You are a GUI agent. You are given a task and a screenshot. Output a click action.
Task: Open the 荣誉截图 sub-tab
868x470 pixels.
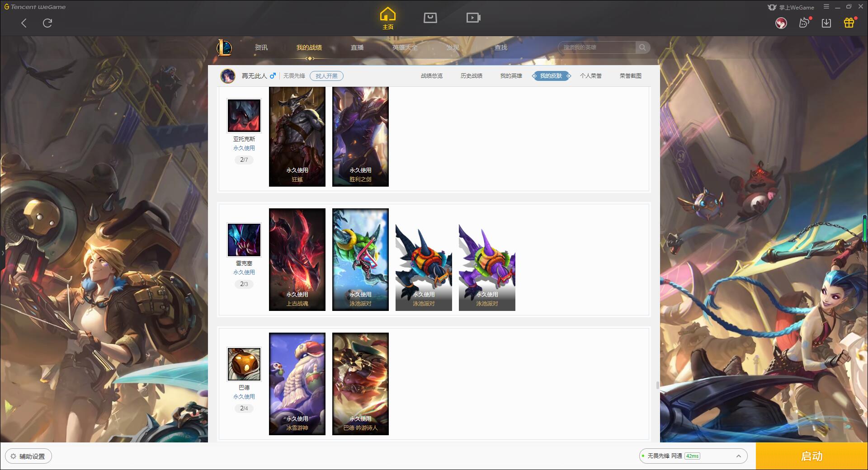click(631, 76)
